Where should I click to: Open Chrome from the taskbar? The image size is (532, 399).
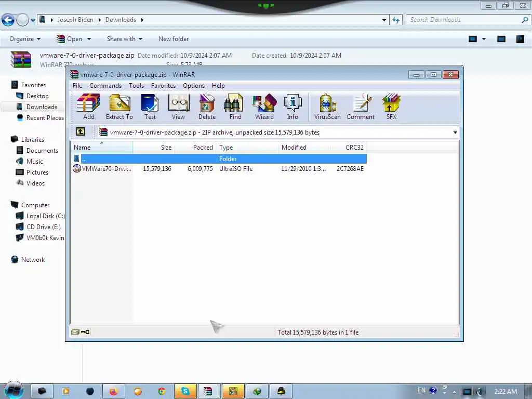[x=162, y=391]
